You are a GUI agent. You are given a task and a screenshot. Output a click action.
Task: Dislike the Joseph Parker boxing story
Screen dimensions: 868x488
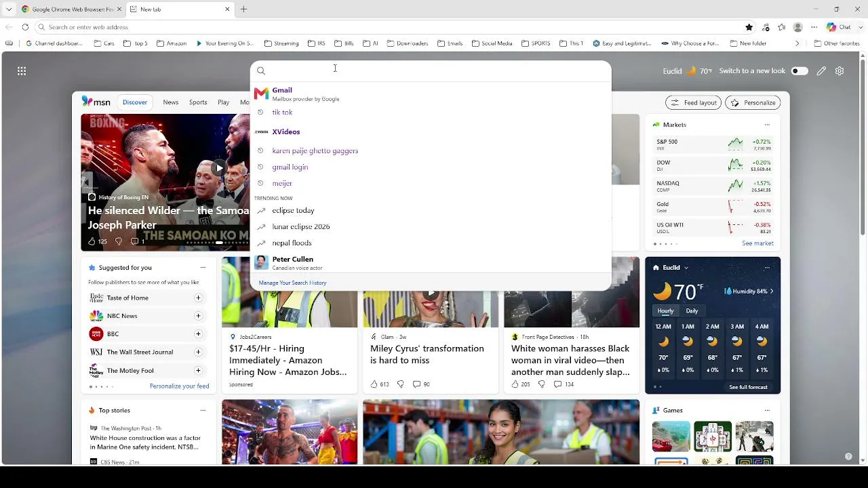pyautogui.click(x=119, y=241)
